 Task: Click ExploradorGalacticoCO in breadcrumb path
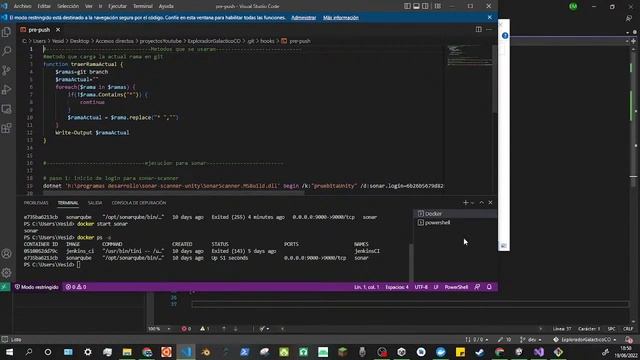[214, 41]
